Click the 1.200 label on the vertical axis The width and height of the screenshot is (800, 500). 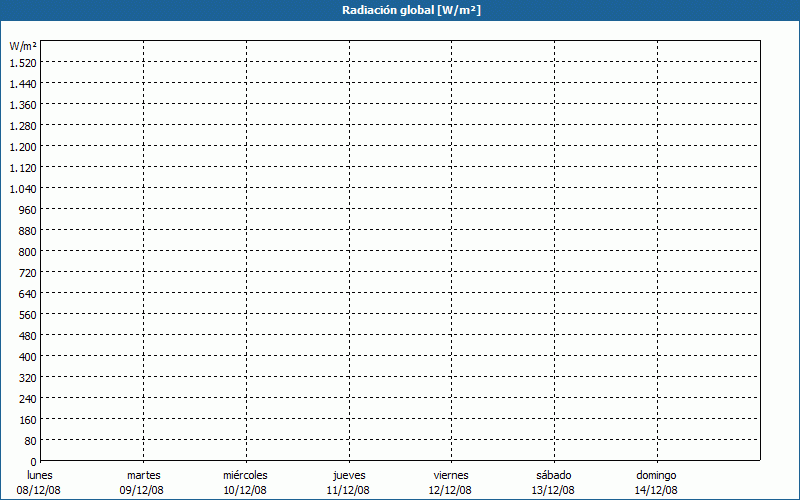click(22, 147)
